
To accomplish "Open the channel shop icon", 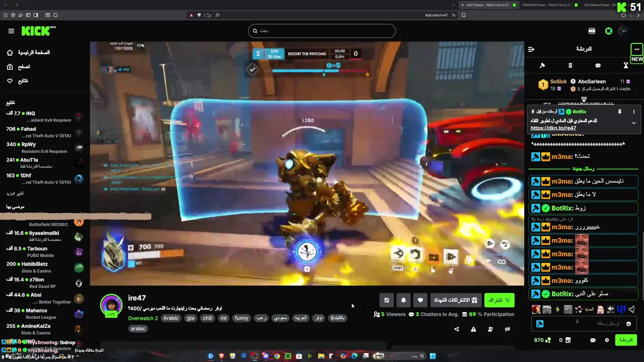I will [568, 340].
